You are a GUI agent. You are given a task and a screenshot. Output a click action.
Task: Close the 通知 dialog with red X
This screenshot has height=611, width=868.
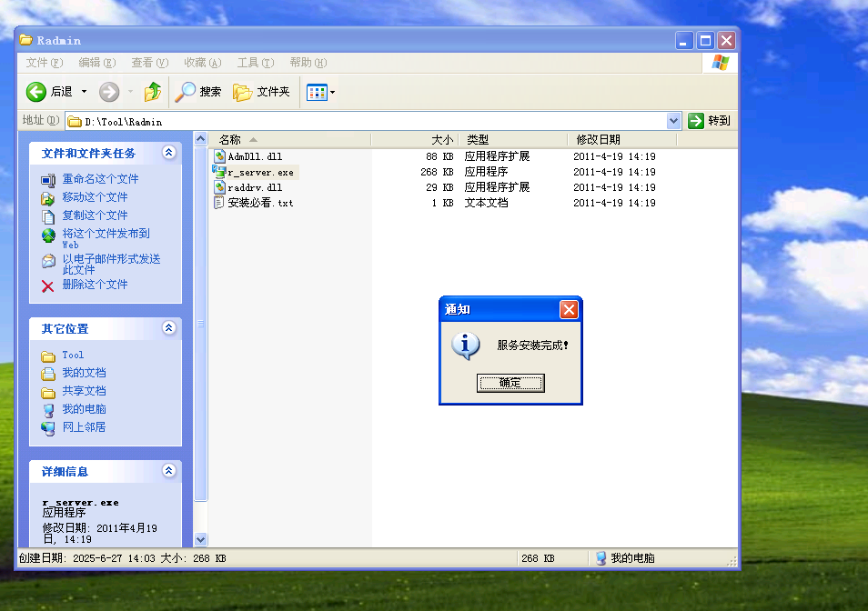[x=569, y=310]
